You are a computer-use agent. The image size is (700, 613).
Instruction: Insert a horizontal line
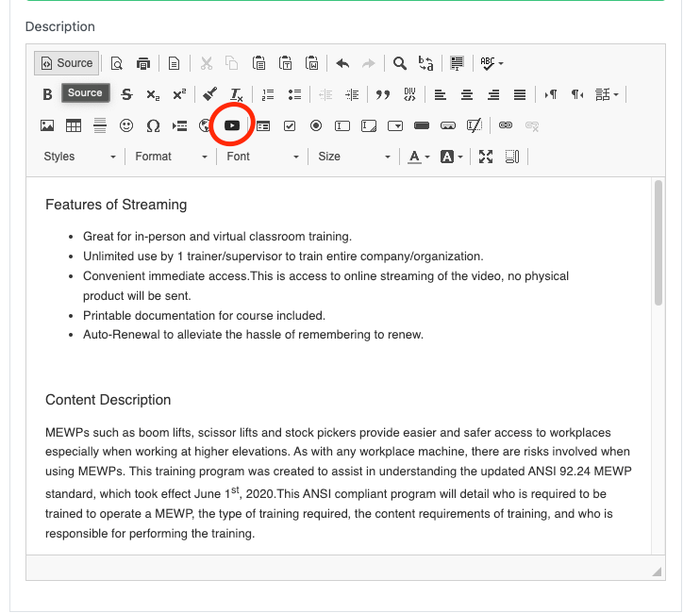click(100, 125)
